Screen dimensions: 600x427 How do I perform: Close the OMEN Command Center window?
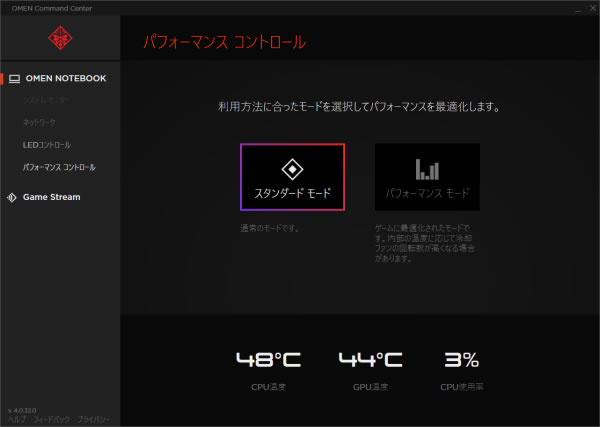(x=593, y=8)
